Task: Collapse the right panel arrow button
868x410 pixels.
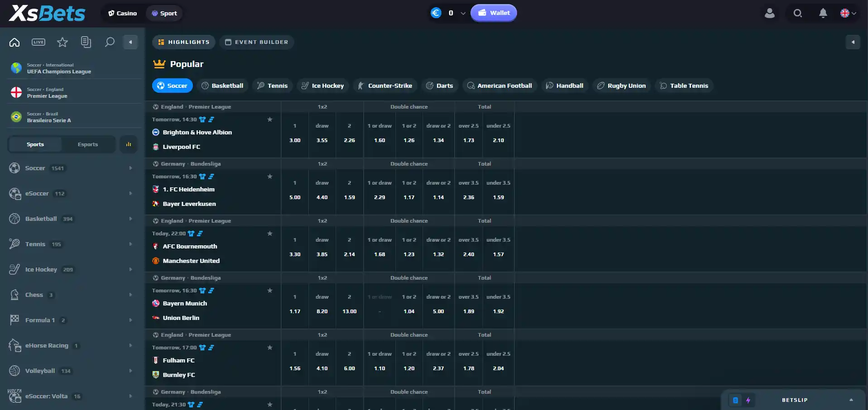Action: pyautogui.click(x=853, y=42)
